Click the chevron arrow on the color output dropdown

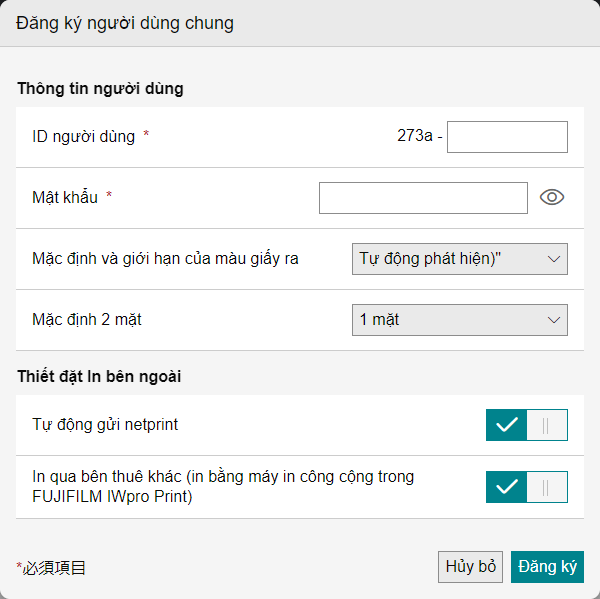tap(554, 260)
